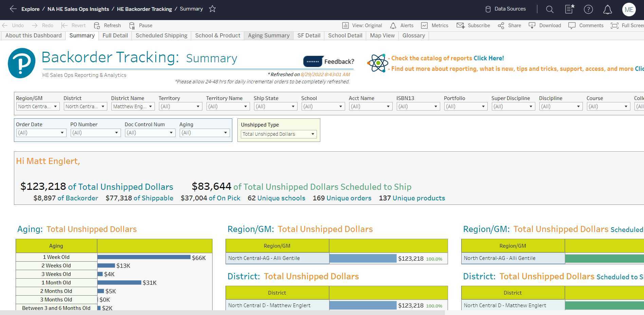Favorite this view with star icon
The image size is (644, 315).
point(212,9)
